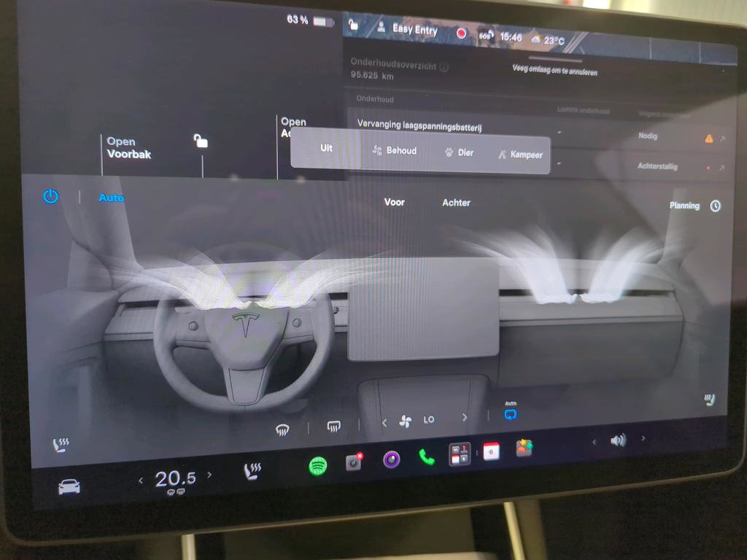Open the Toybox app icon
747x560 pixels.
524,448
